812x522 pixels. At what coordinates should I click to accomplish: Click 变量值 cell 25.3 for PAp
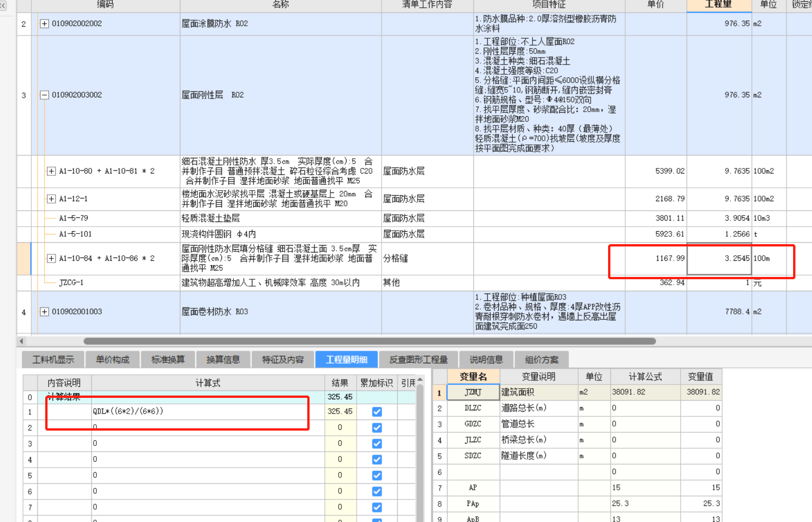pos(701,504)
